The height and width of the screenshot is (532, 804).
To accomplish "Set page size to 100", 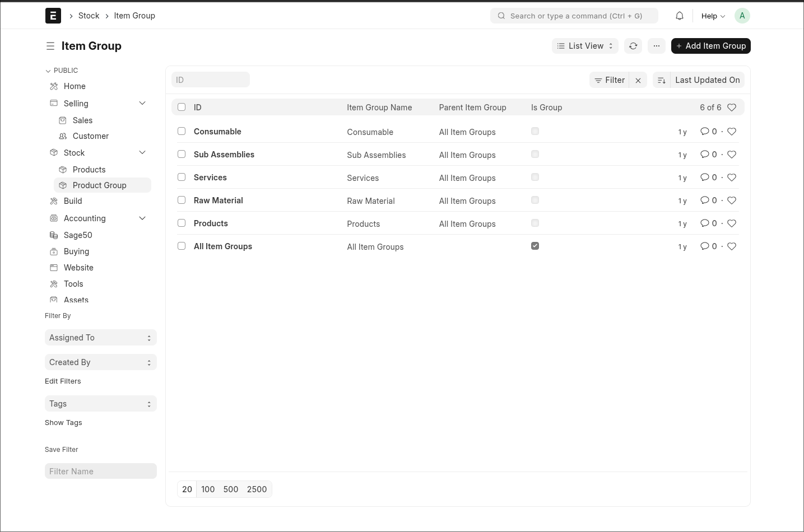I will [x=208, y=489].
